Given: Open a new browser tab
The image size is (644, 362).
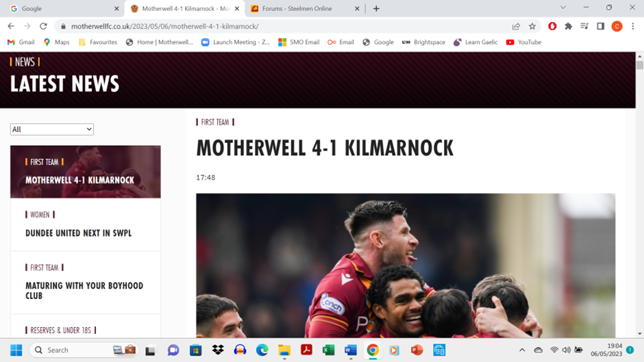Looking at the screenshot, I should point(376,9).
